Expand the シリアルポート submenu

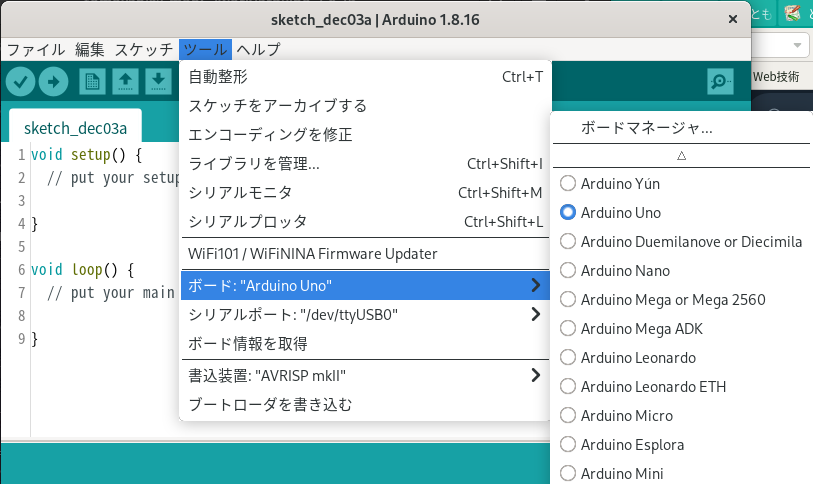(x=364, y=315)
